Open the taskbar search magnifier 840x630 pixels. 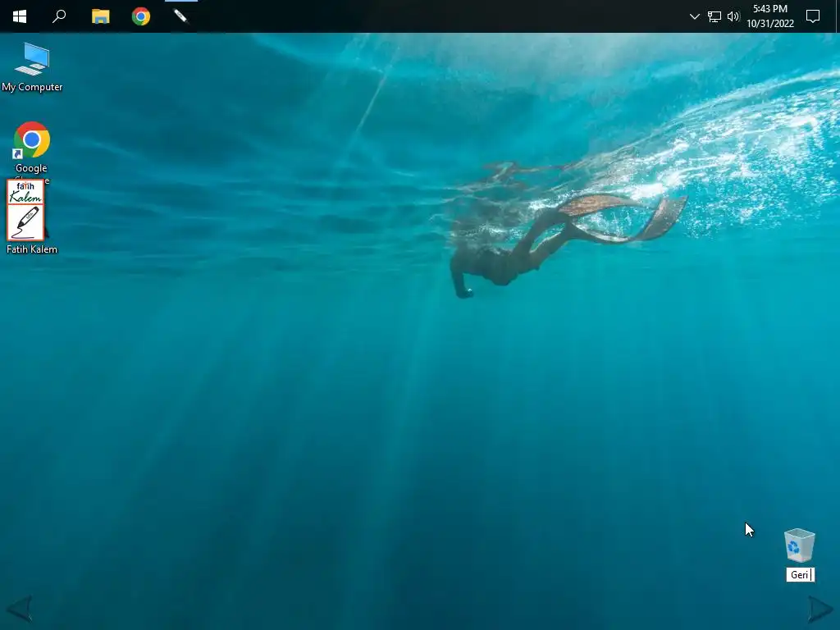pyautogui.click(x=59, y=16)
